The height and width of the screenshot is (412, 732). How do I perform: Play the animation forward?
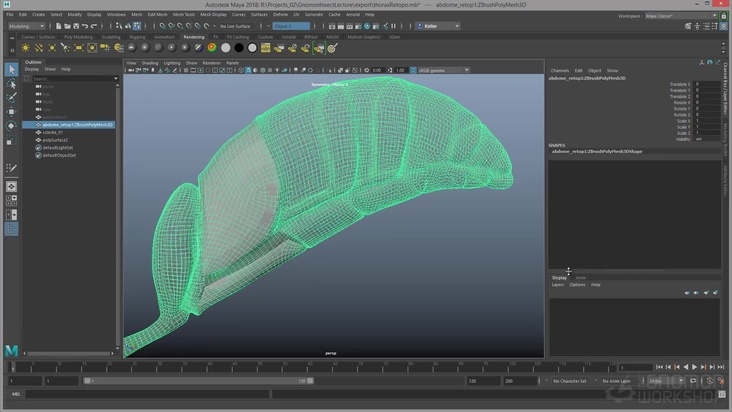[x=694, y=367]
